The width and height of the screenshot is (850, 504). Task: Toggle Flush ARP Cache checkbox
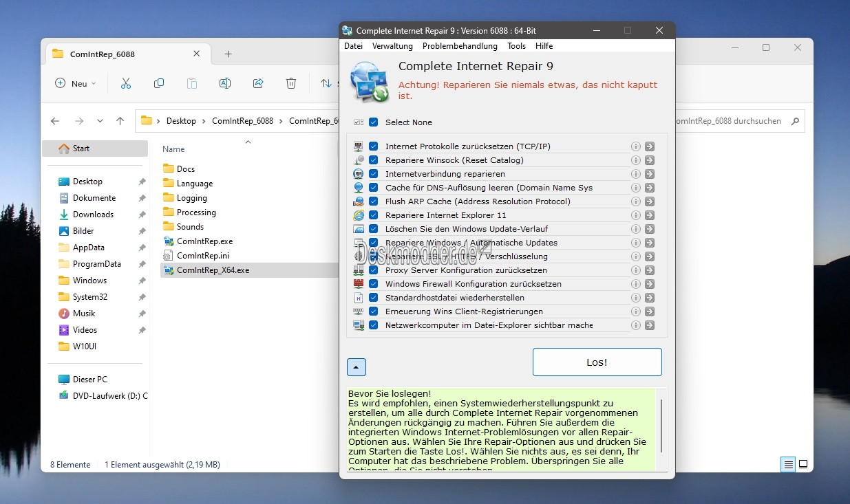pos(374,201)
